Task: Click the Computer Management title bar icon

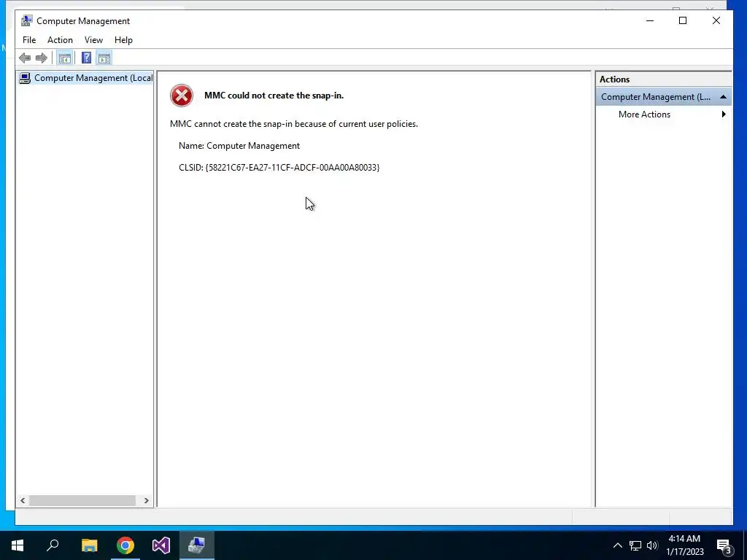Action: click(x=27, y=21)
